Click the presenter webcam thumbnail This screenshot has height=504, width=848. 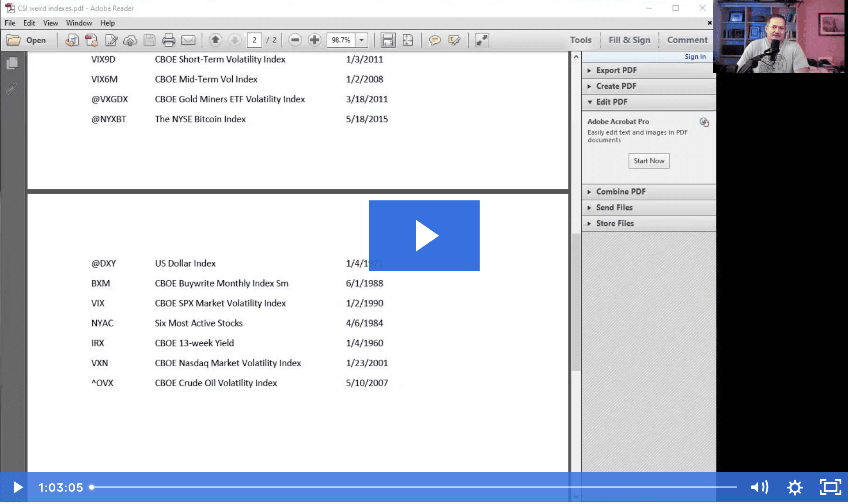coord(778,36)
